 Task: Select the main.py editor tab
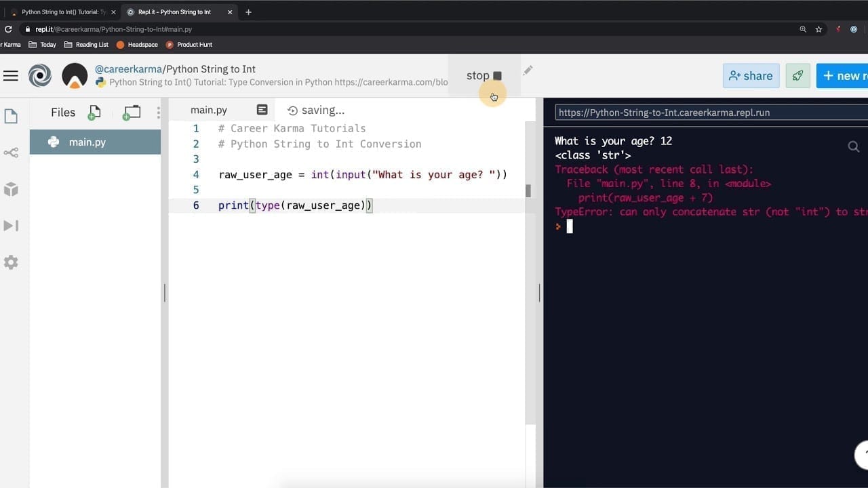click(209, 110)
